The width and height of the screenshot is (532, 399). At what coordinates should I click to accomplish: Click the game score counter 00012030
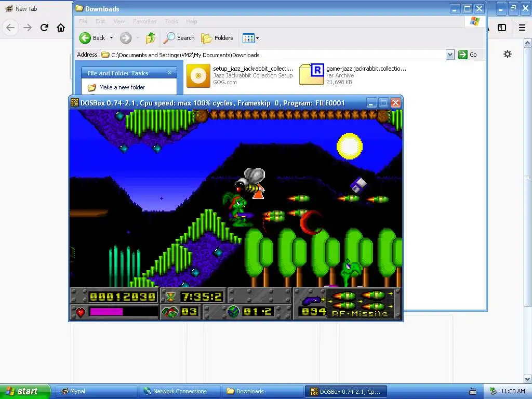coord(123,297)
